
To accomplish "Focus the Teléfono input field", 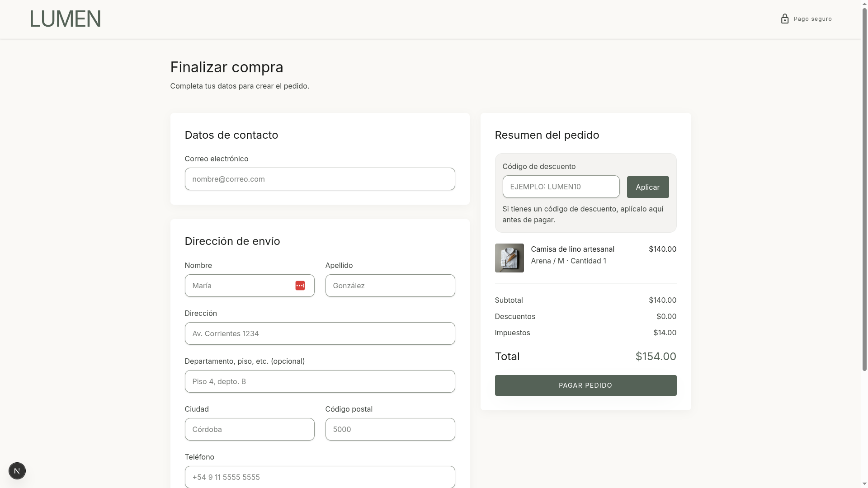I will (320, 477).
